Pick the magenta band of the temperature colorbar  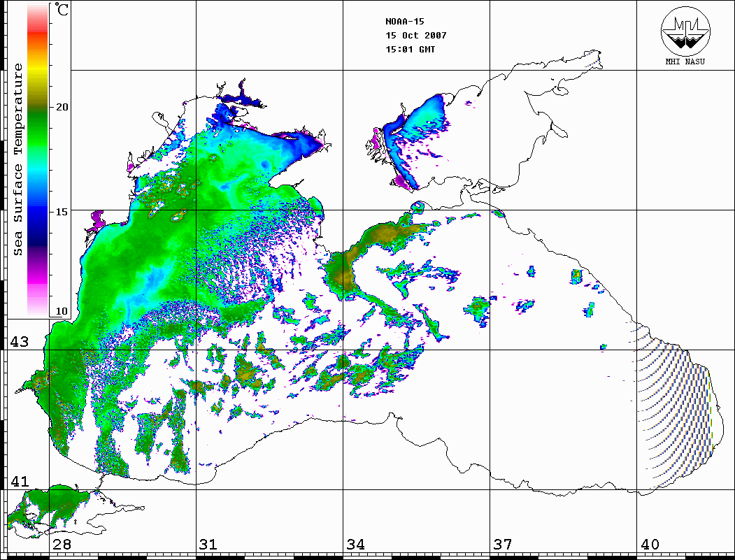pyautogui.click(x=38, y=281)
